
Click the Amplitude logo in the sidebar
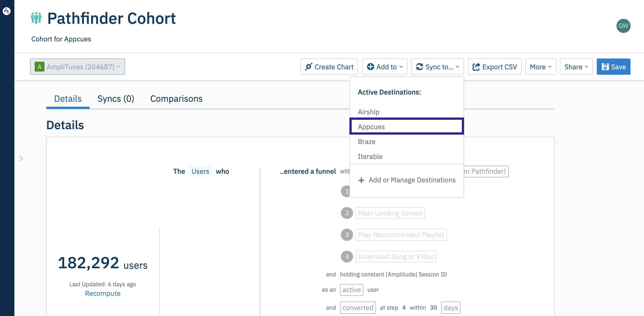pyautogui.click(x=7, y=11)
